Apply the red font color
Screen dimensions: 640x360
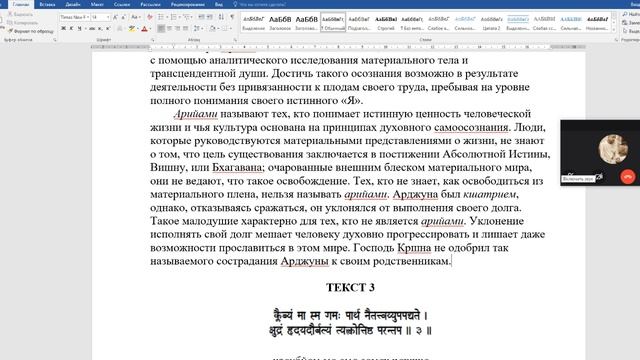pyautogui.click(x=144, y=29)
